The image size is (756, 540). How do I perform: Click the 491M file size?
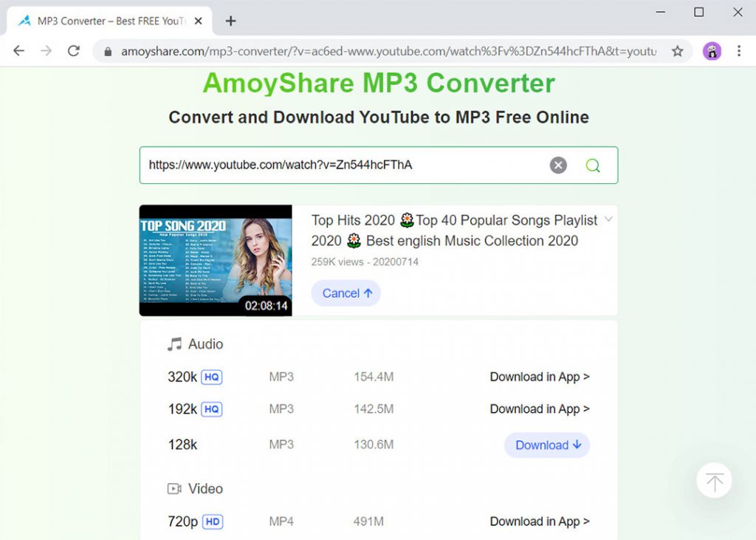368,522
